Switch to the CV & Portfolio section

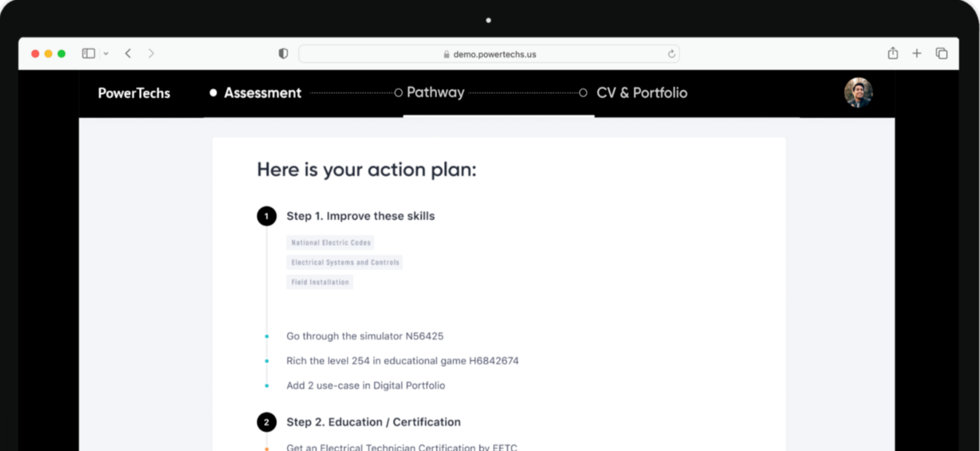click(642, 93)
